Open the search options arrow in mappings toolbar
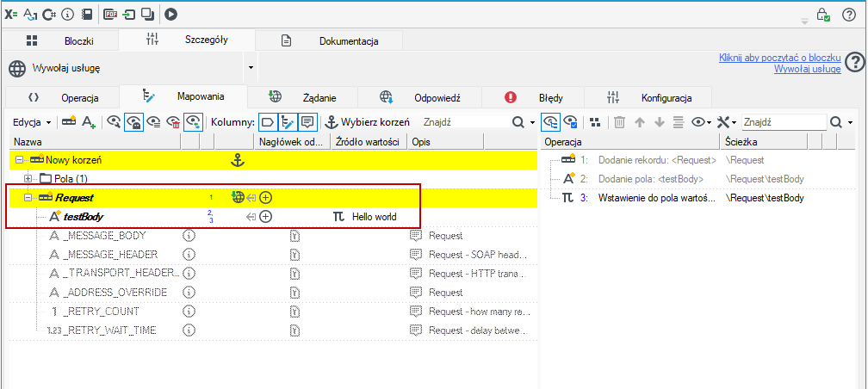This screenshot has height=389, width=868. coord(532,122)
